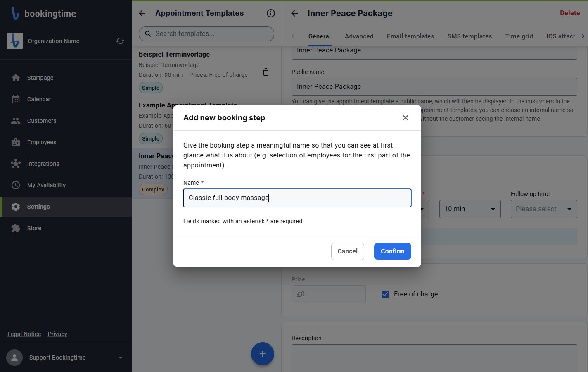Open the Privacy link
Viewport: 588px width, 372px height.
tap(57, 334)
